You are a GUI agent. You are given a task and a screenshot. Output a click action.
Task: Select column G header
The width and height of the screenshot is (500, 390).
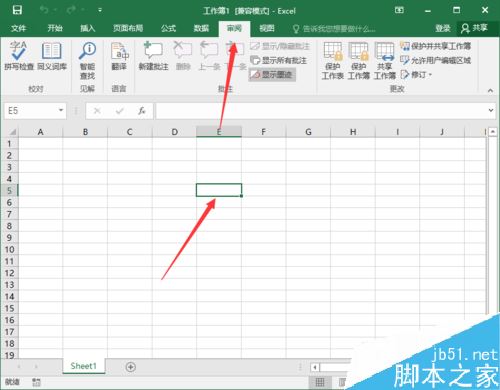(308, 132)
